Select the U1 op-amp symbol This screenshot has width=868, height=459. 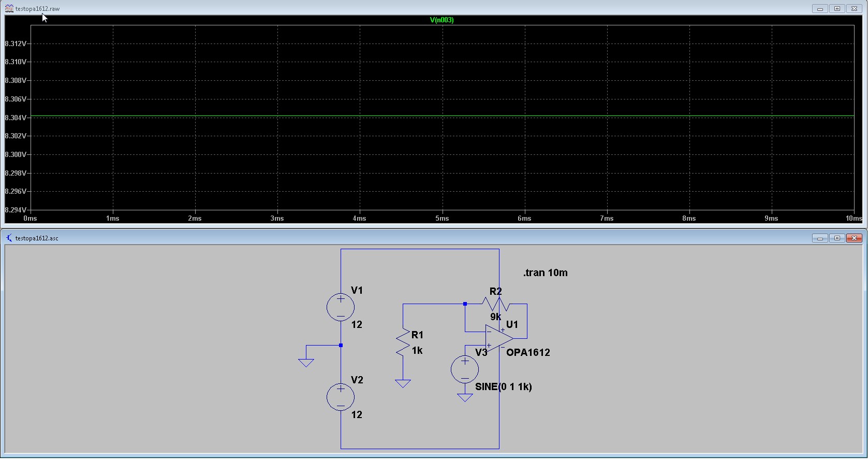[x=498, y=338]
